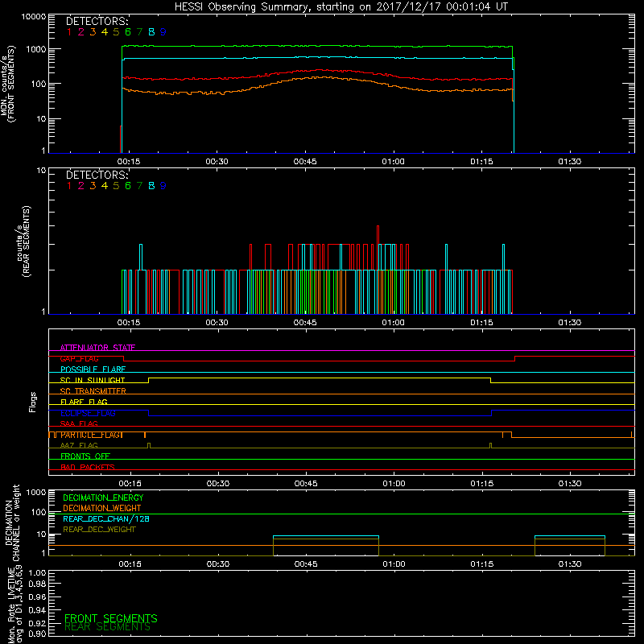Viewport: 644px width, 644px height.
Task: Click detector 2 legend number in rear segments plot
Action: point(81,186)
